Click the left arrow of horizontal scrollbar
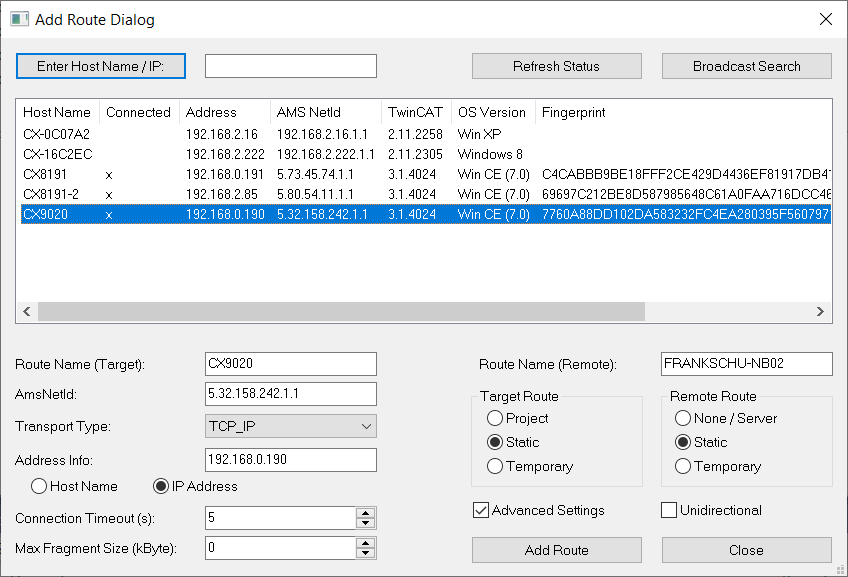The image size is (848, 577). pos(26,311)
